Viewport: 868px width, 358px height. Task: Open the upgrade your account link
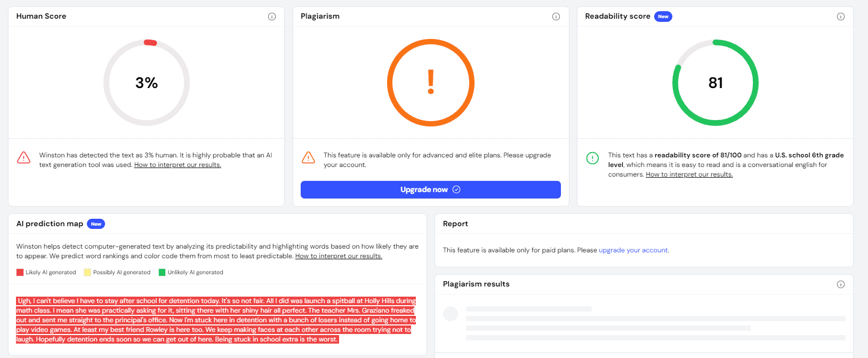tap(633, 250)
